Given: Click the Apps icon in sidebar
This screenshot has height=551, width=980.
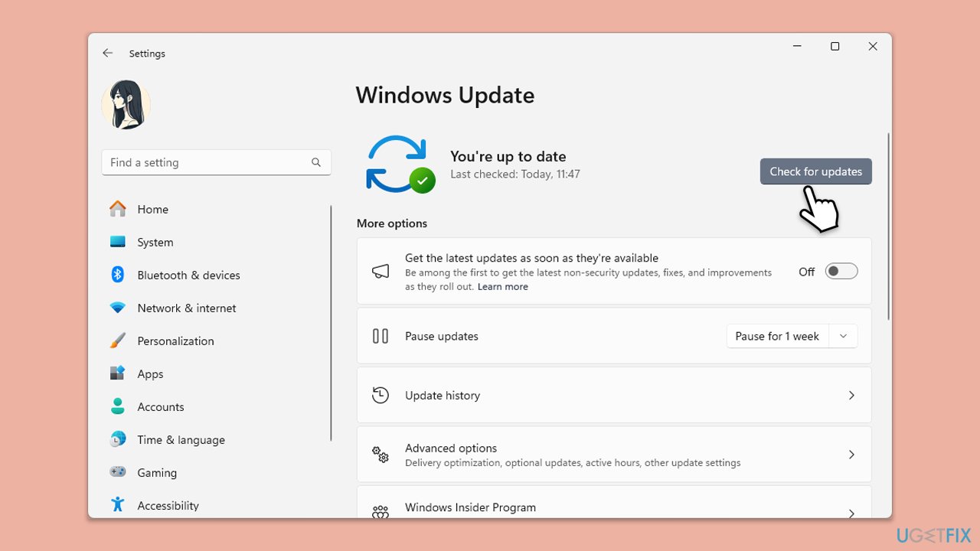Looking at the screenshot, I should click(118, 373).
